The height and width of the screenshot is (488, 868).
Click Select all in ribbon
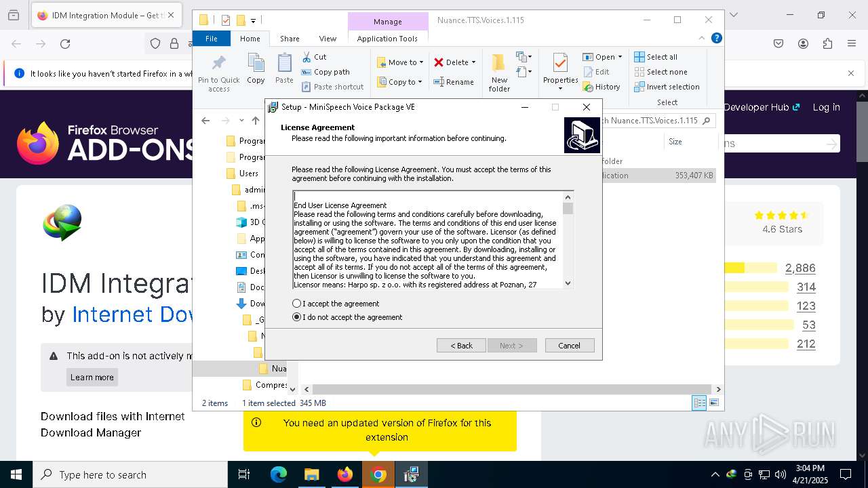[x=656, y=57]
